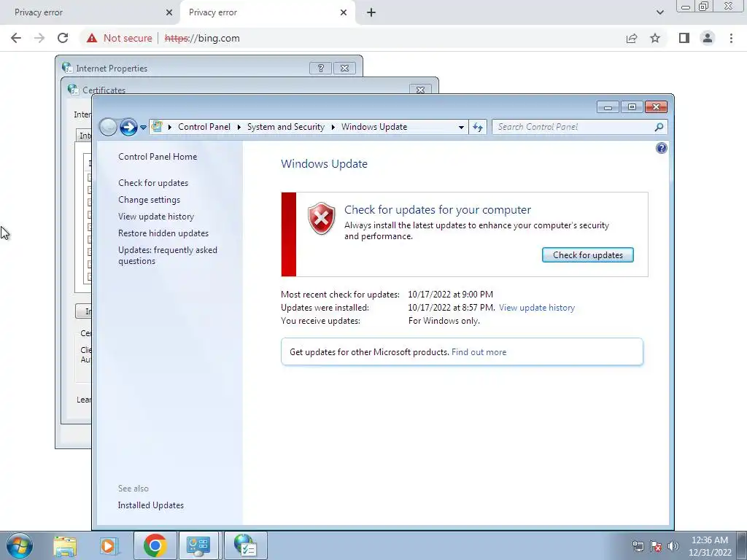Switch to the first Privacy error tab
747x560 pixels.
coord(88,12)
